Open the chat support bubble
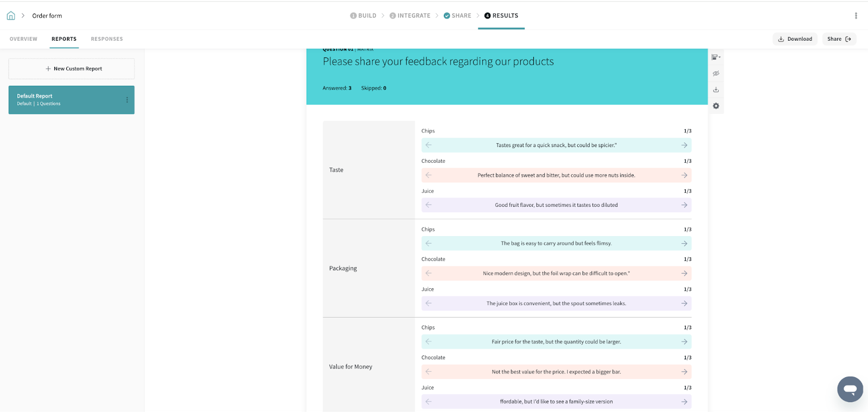 click(x=850, y=389)
